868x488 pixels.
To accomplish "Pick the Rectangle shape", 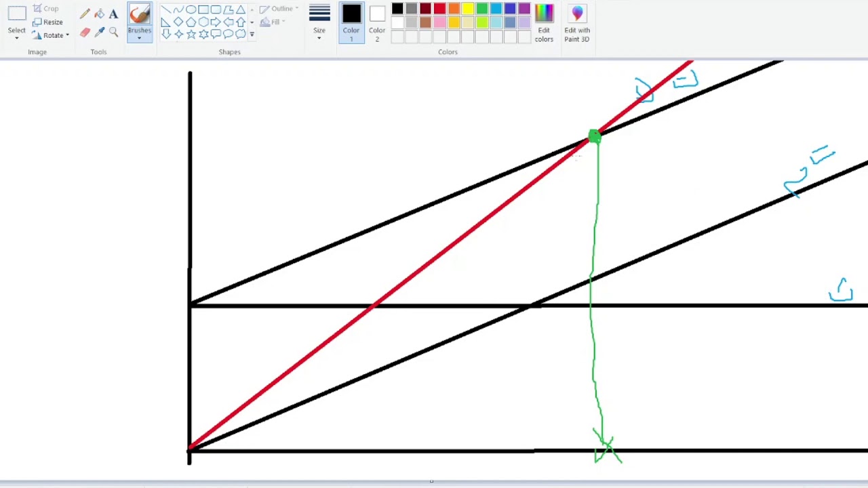I will point(203,9).
